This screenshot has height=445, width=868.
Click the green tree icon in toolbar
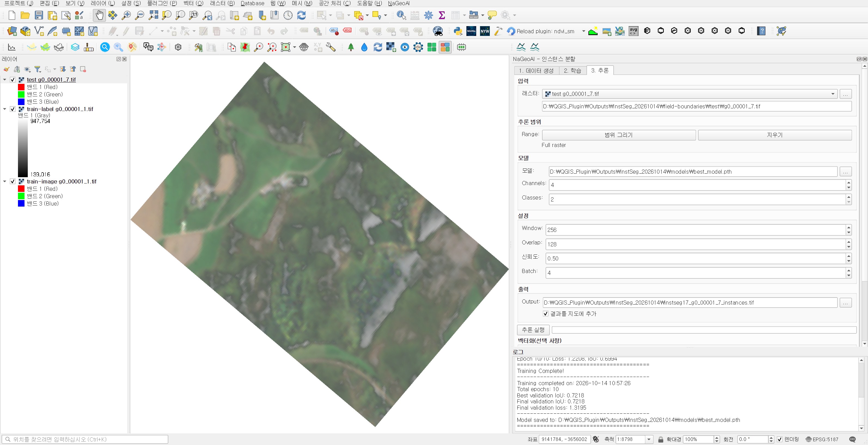[351, 47]
